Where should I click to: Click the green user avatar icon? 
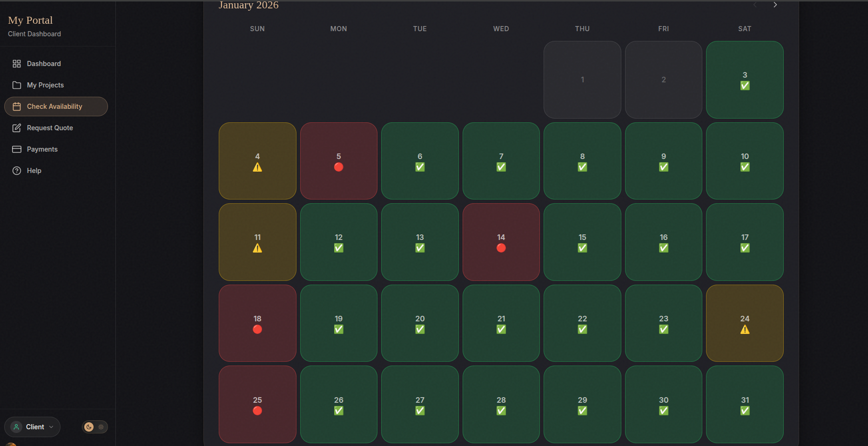(x=16, y=427)
